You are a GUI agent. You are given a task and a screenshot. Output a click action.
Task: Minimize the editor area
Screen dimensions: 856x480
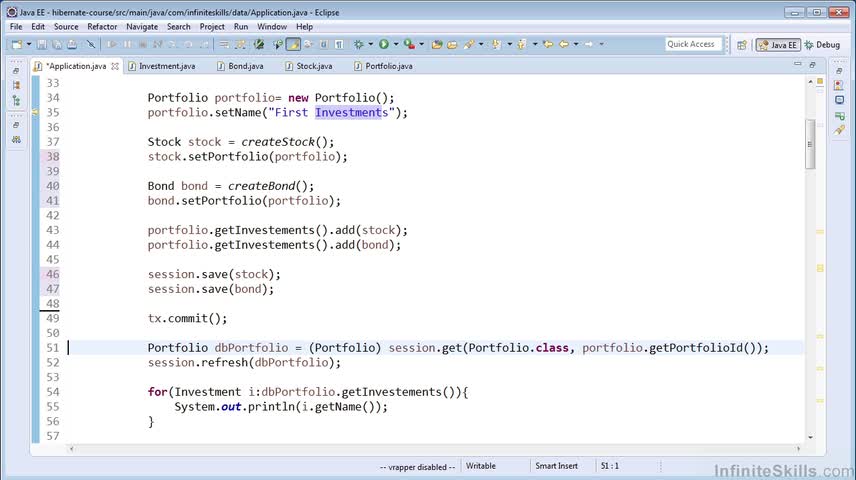798,64
